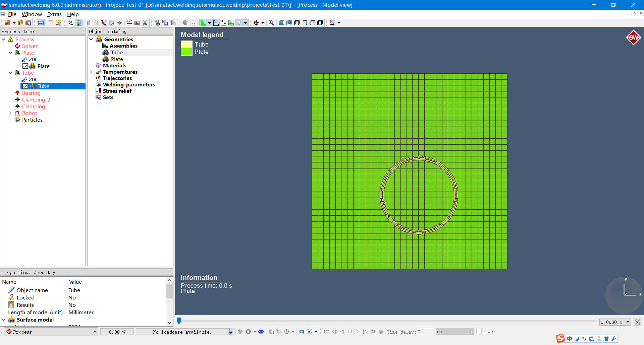Open the Help menu
Screen dimensions: 644x345
pyautogui.click(x=73, y=14)
